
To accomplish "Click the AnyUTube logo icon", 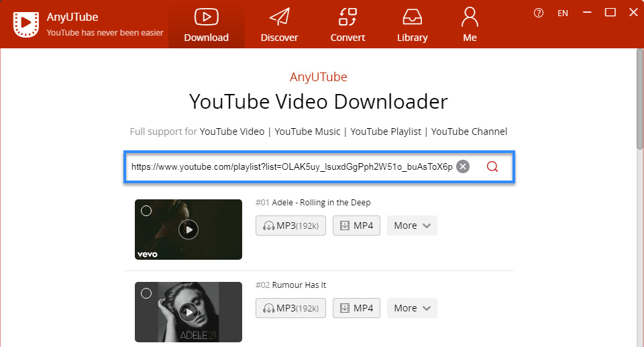I will [x=26, y=24].
